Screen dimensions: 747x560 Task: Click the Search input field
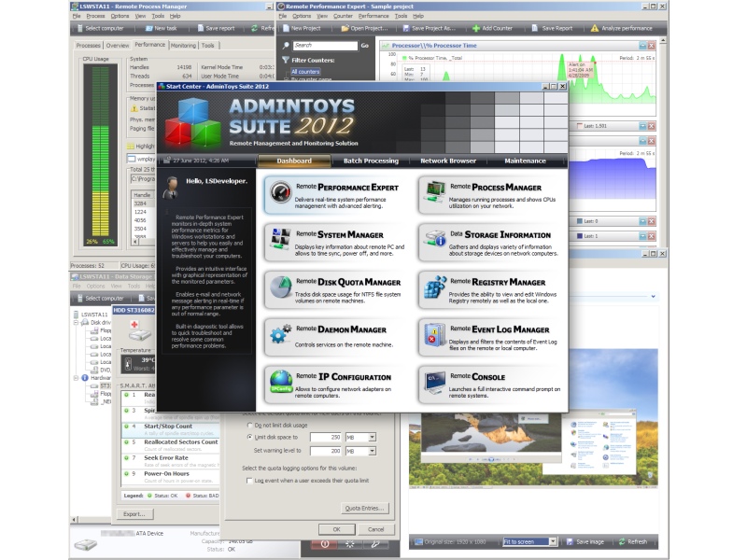(324, 46)
